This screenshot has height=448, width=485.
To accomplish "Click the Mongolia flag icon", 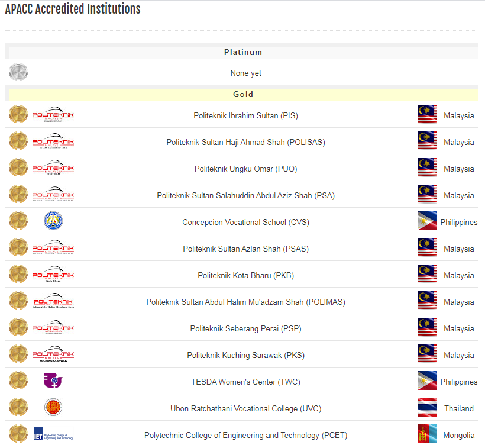I will (426, 434).
